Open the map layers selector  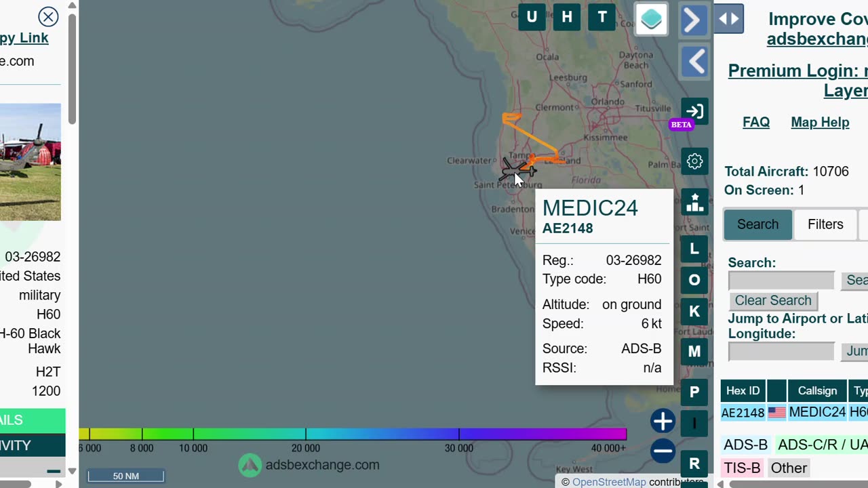point(651,19)
